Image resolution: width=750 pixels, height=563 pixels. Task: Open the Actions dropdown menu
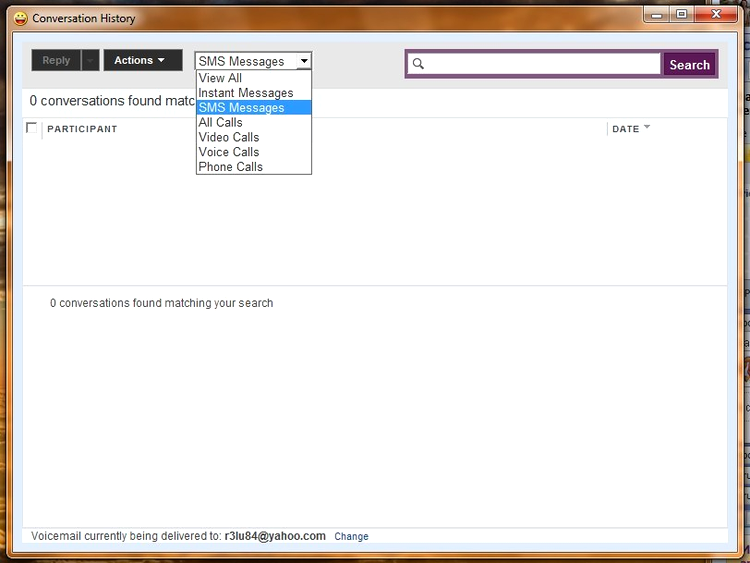(x=143, y=60)
